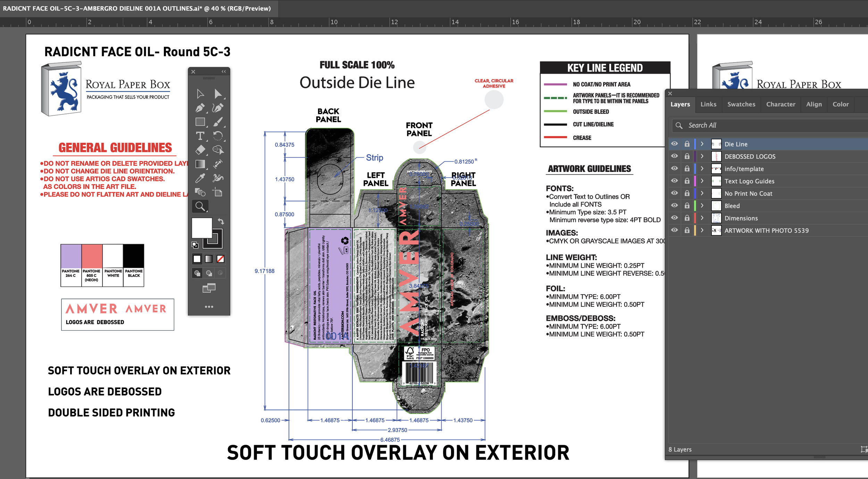
Task: Click the Dimensions layer thumbnail
Action: pos(716,218)
